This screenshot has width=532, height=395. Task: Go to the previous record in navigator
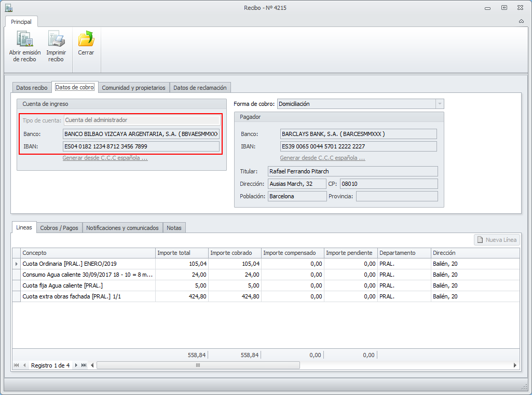pos(24,365)
